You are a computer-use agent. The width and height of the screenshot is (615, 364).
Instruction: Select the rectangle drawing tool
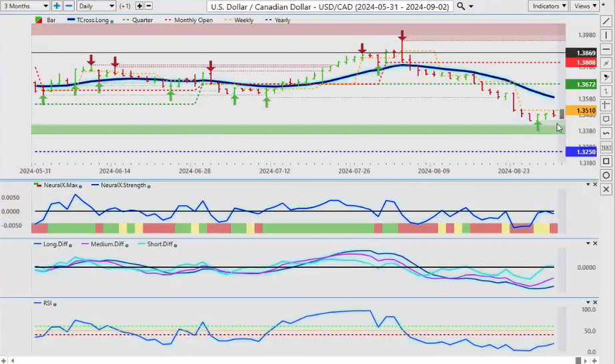606,161
